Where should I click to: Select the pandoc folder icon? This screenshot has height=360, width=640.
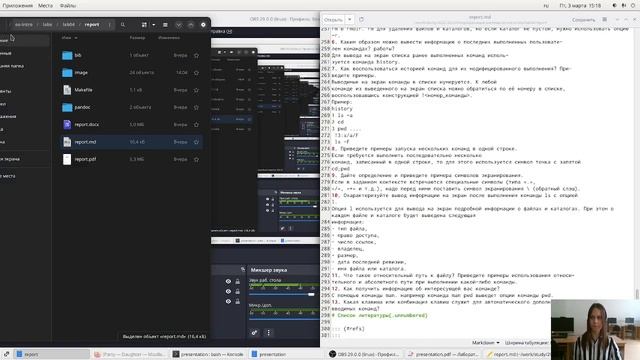[67, 107]
